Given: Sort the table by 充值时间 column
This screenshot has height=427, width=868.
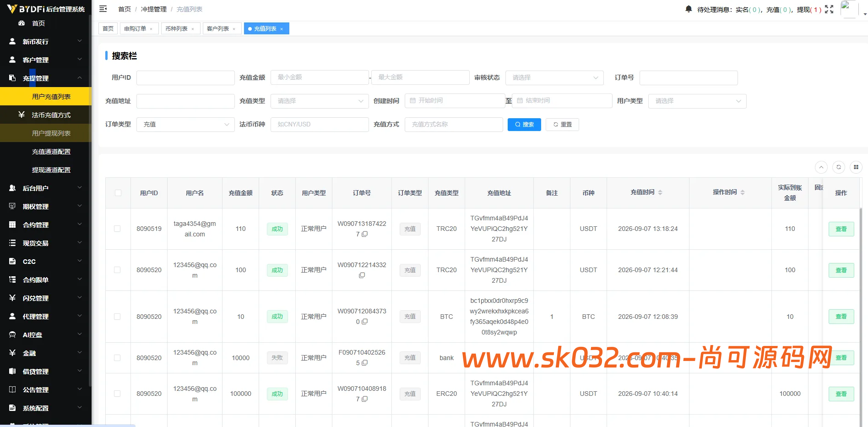Looking at the screenshot, I should (x=660, y=192).
